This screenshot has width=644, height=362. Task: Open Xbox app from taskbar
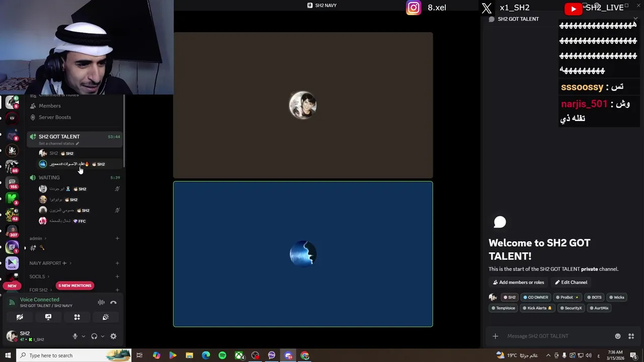coord(239,355)
